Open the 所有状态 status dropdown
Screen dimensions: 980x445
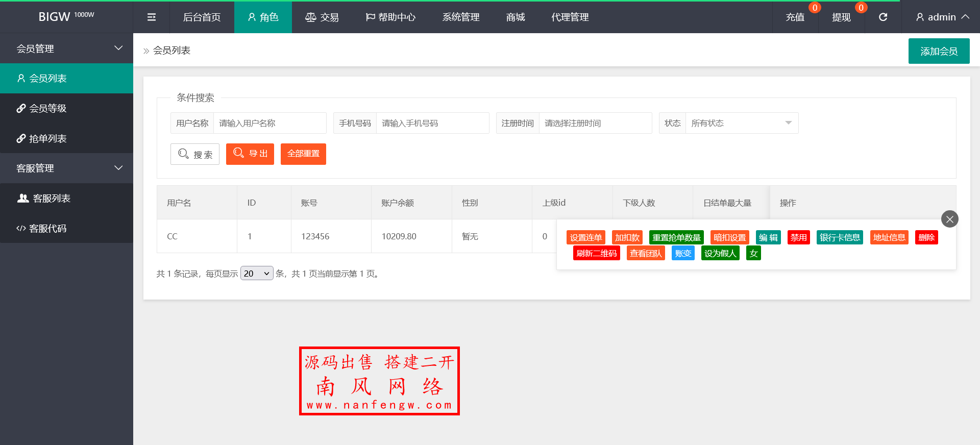pos(742,123)
